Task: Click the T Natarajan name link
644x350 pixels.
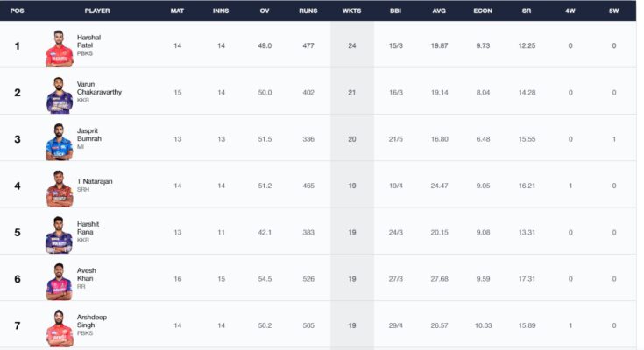Action: coord(95,181)
